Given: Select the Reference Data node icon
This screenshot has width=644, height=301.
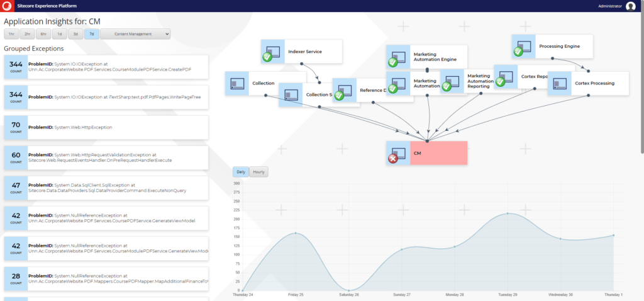Looking at the screenshot, I should (x=344, y=90).
